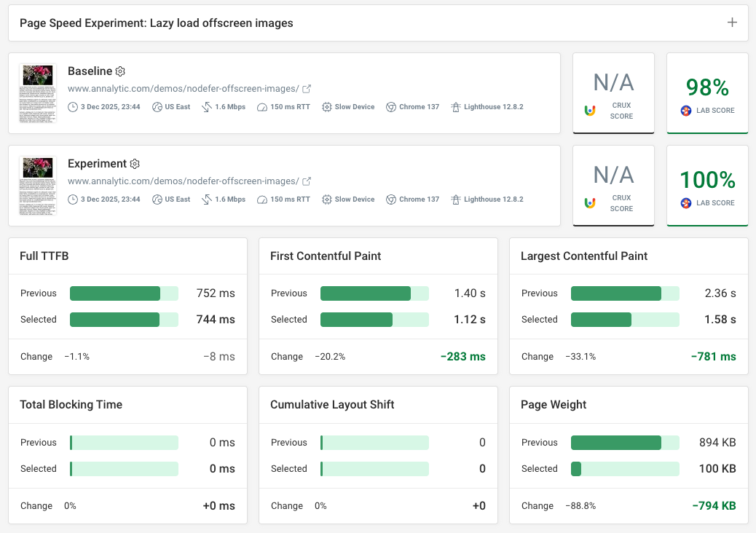Expand the Page Speed Experiment panel with plus icon
Screen dimensions: 756x533
pos(732,23)
